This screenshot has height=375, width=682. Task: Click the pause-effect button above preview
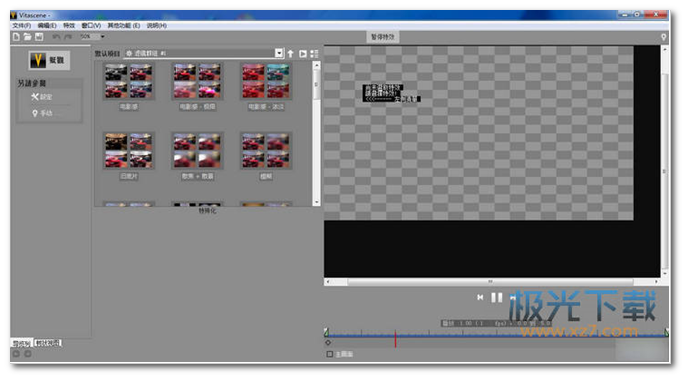pos(382,37)
